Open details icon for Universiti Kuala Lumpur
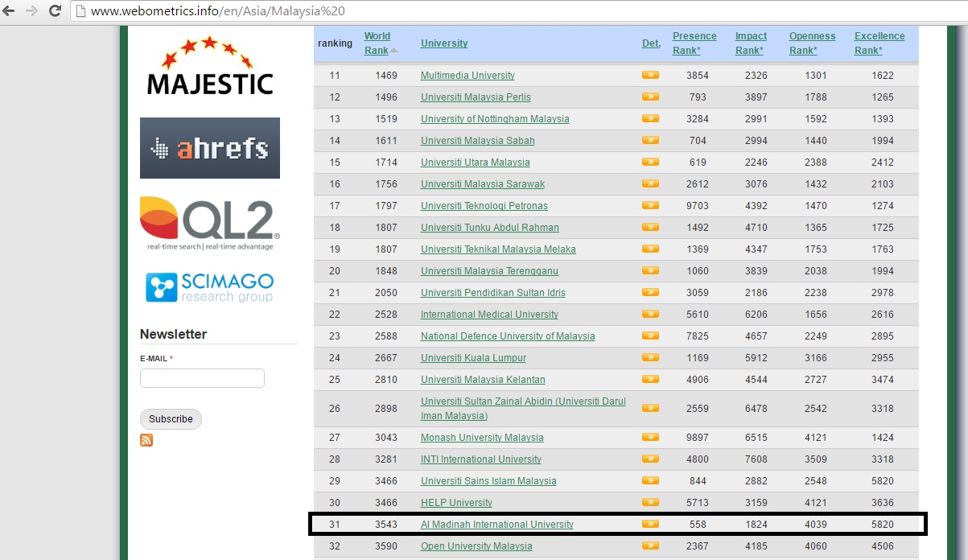 650,357
